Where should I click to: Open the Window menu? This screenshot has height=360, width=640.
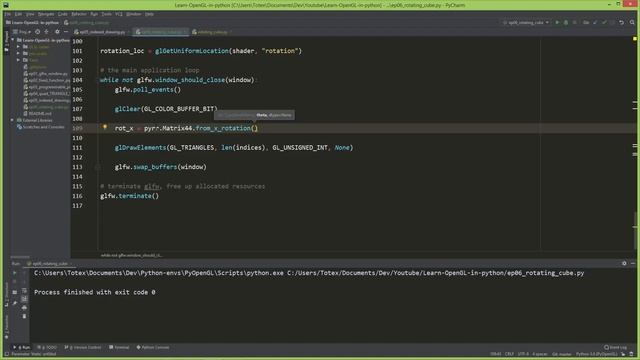pos(133,14)
